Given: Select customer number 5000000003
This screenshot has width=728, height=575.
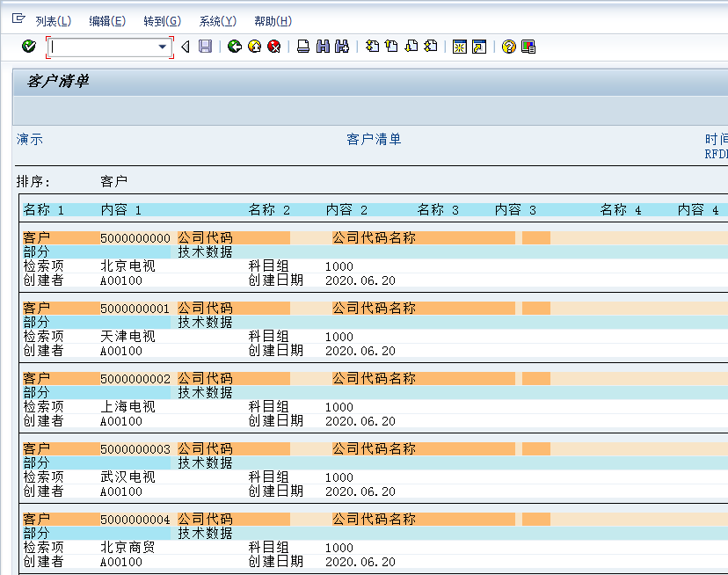Looking at the screenshot, I should [135, 449].
